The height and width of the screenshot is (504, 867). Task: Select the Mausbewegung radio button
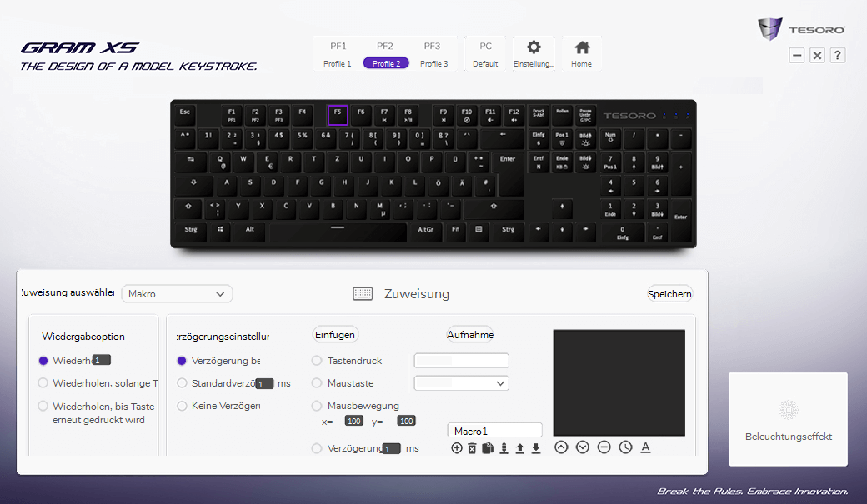317,406
